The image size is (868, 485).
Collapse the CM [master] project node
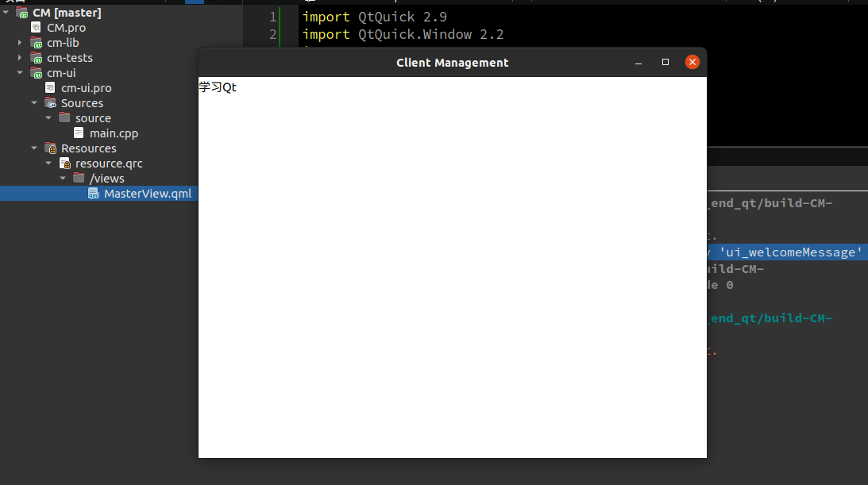[x=6, y=12]
